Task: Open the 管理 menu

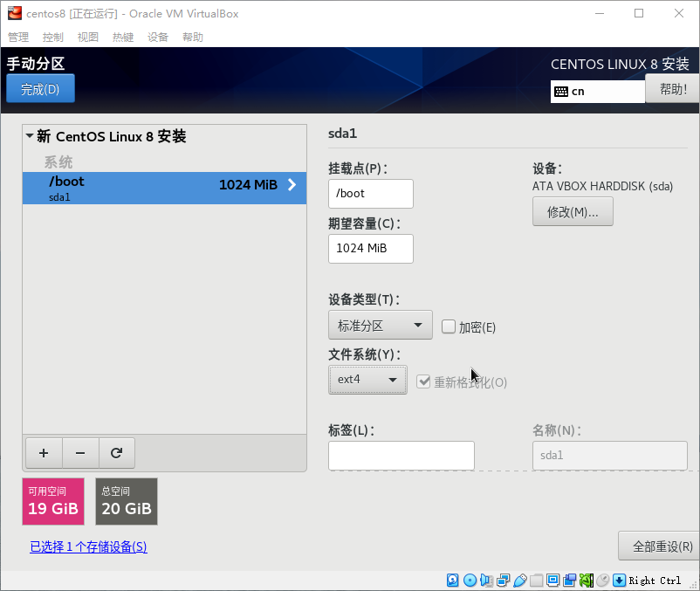Action: [18, 37]
